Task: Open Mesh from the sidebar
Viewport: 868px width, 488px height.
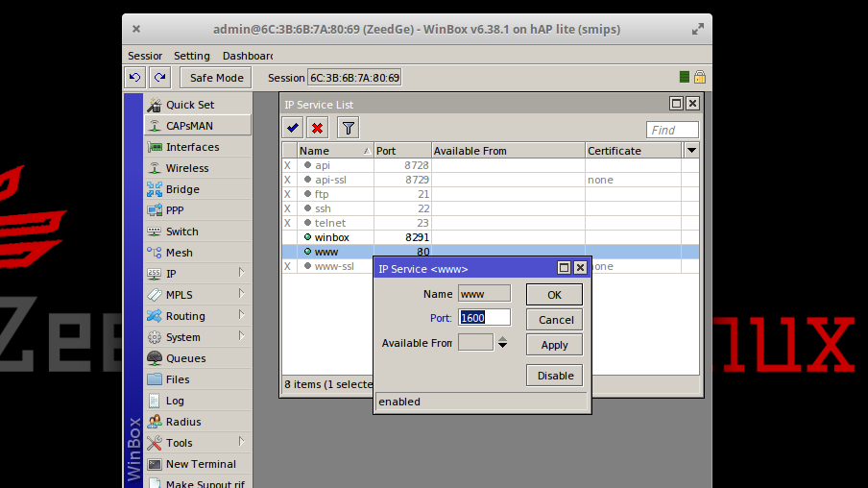Action: click(198, 253)
